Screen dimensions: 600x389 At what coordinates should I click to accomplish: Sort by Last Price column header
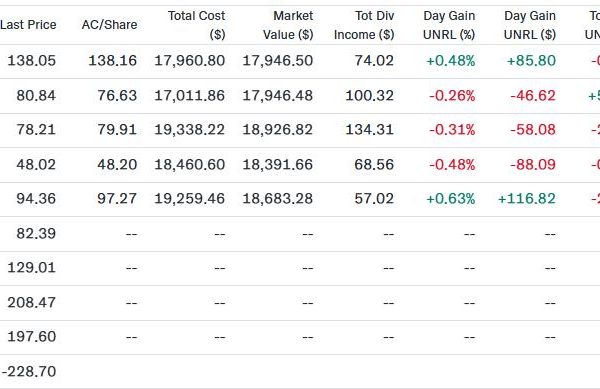tap(28, 25)
